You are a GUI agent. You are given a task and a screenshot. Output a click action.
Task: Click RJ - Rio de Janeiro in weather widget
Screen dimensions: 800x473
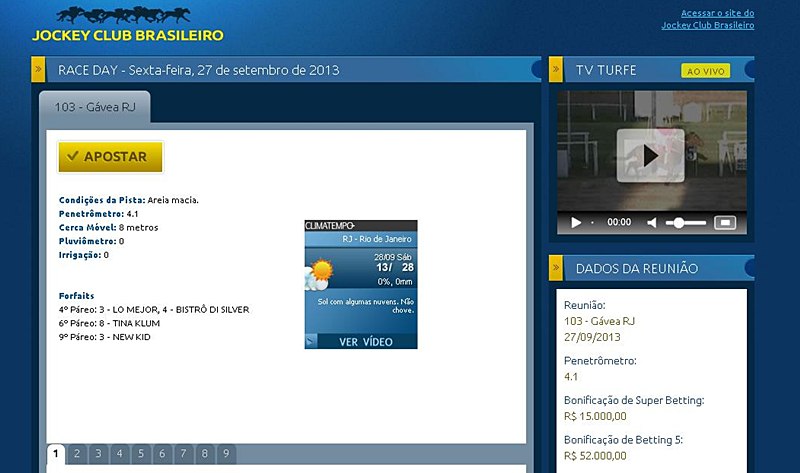(377, 239)
